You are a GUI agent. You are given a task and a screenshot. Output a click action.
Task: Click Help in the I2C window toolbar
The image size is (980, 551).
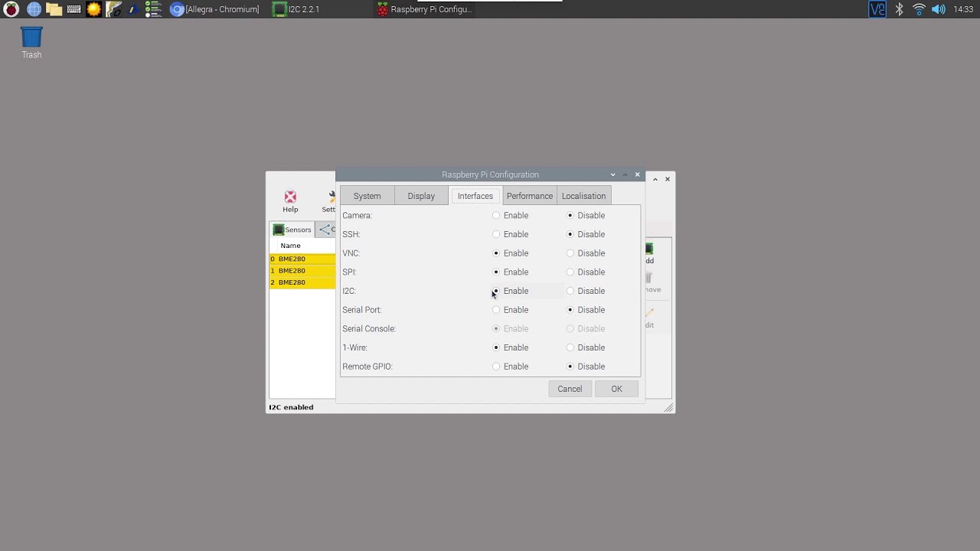click(x=290, y=202)
